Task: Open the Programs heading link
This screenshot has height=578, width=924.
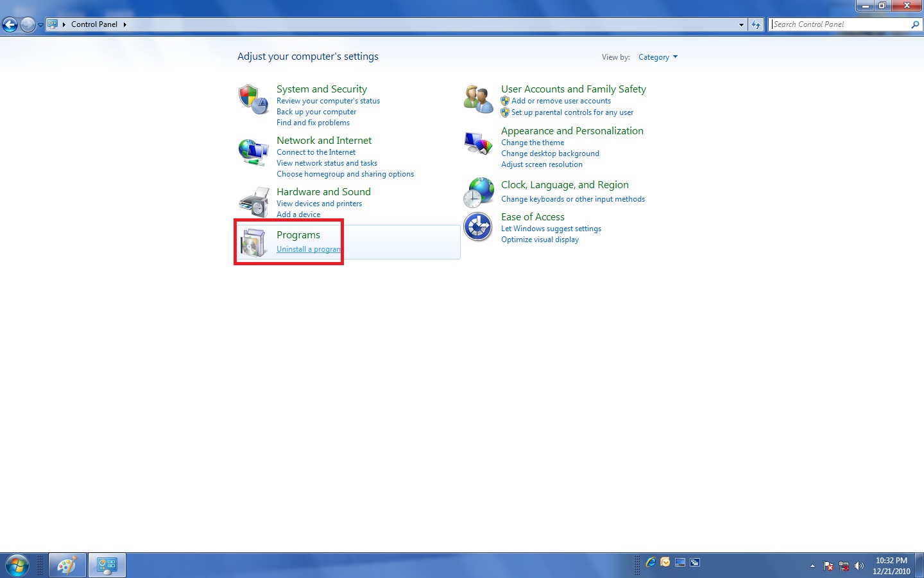Action: pyautogui.click(x=298, y=234)
